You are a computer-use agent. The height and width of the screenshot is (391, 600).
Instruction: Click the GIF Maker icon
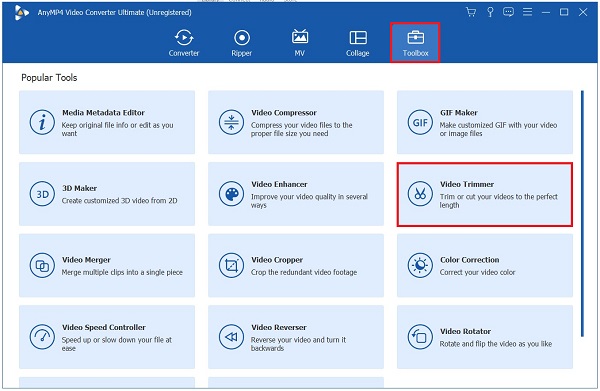420,122
